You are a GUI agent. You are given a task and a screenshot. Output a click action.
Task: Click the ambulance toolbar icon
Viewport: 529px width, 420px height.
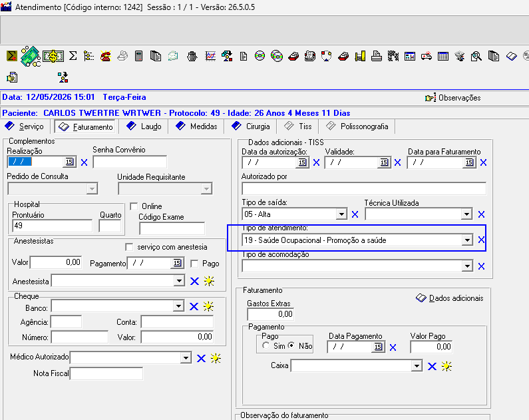coord(427,56)
